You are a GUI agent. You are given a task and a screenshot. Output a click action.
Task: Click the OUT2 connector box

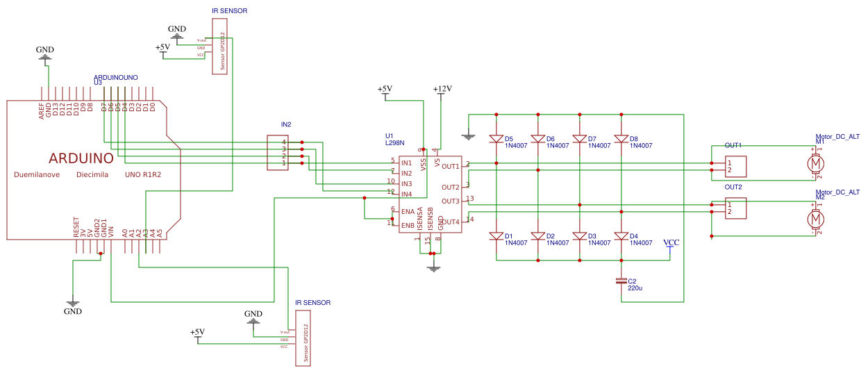(x=735, y=208)
